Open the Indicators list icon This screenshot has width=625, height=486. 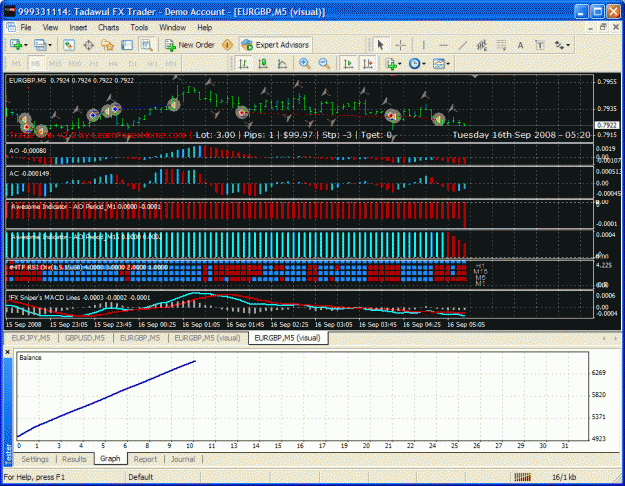391,63
